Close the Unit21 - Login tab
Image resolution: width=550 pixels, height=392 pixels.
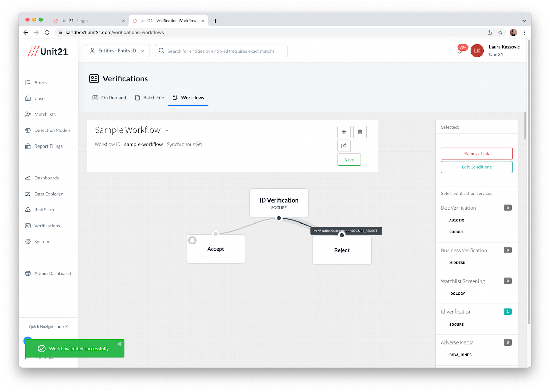123,21
